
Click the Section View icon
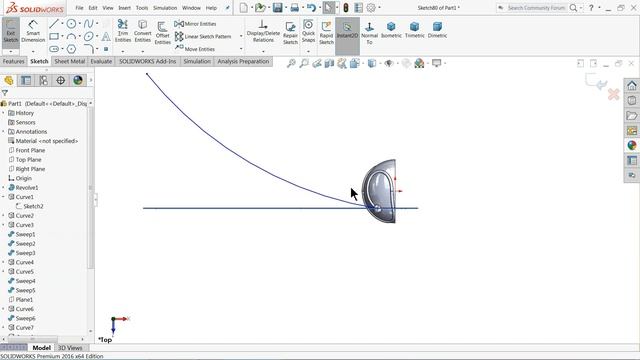click(329, 63)
